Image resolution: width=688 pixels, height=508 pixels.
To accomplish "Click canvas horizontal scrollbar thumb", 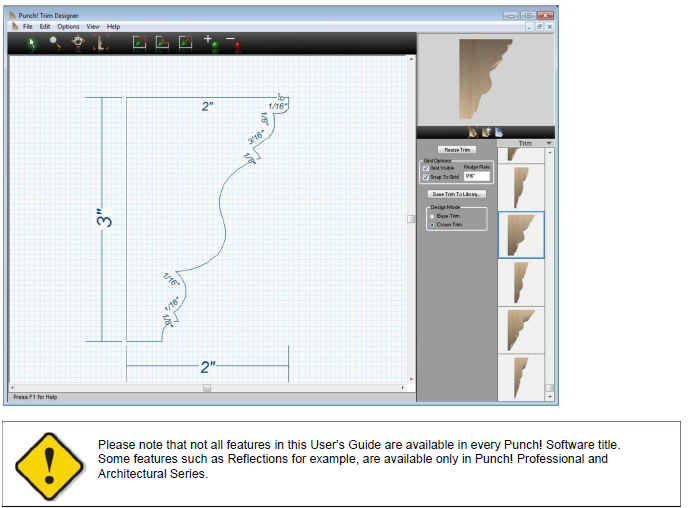I will coord(207,388).
